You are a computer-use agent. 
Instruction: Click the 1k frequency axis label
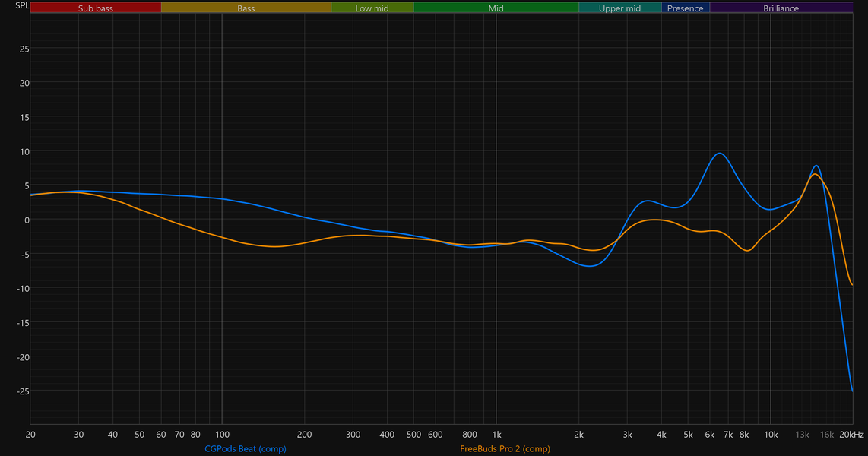[x=496, y=435]
